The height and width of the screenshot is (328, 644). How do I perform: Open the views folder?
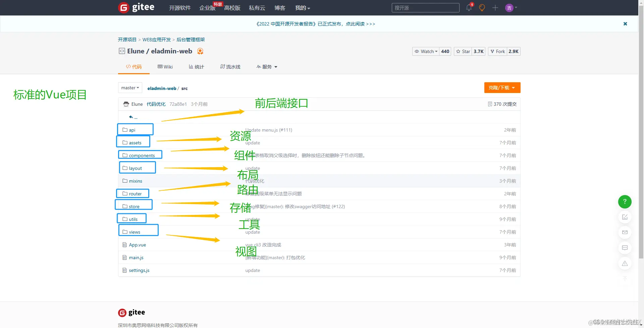pos(135,232)
